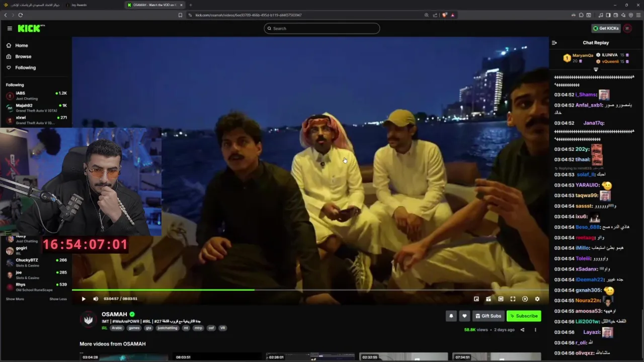Collapse the Chat Replay panel
644x362 pixels.
pyautogui.click(x=554, y=43)
